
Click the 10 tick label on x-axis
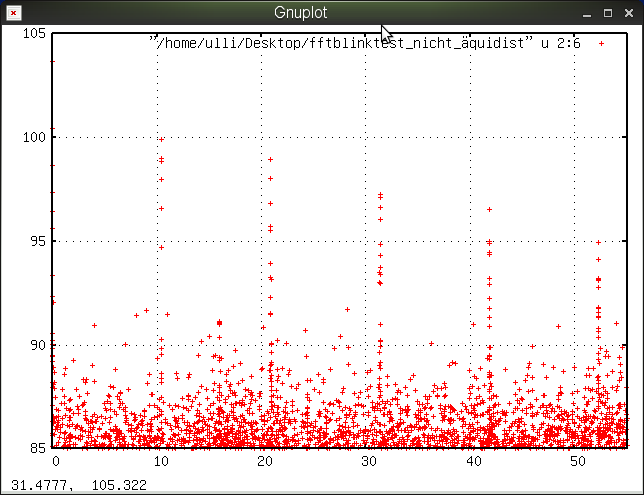click(x=159, y=461)
